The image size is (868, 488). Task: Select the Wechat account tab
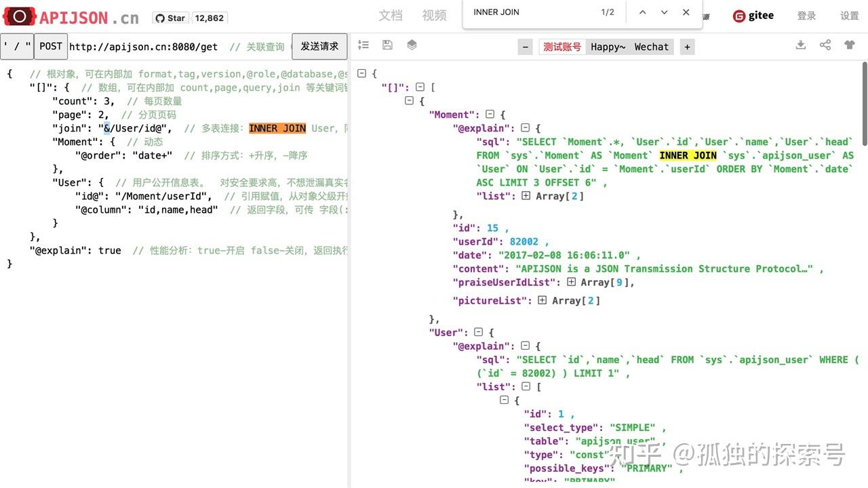[x=652, y=47]
